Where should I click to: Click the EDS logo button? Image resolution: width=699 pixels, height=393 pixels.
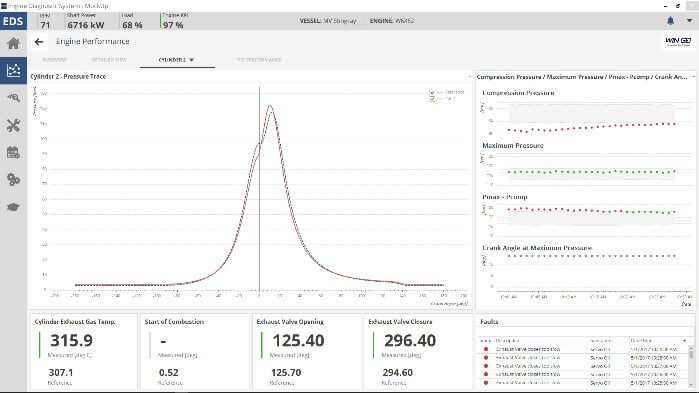click(x=13, y=21)
